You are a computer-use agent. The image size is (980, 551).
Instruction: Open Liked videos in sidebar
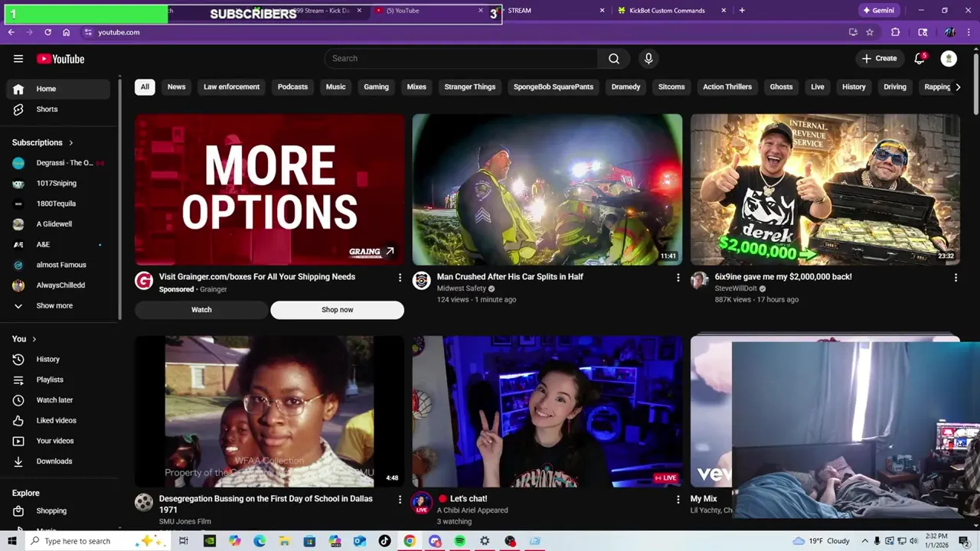click(x=58, y=420)
